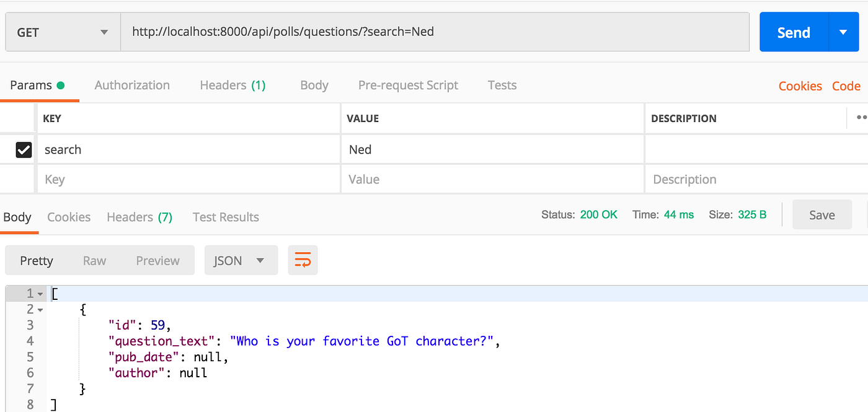Image resolution: width=868 pixels, height=412 pixels.
Task: Switch to the Tests tab
Action: click(502, 85)
